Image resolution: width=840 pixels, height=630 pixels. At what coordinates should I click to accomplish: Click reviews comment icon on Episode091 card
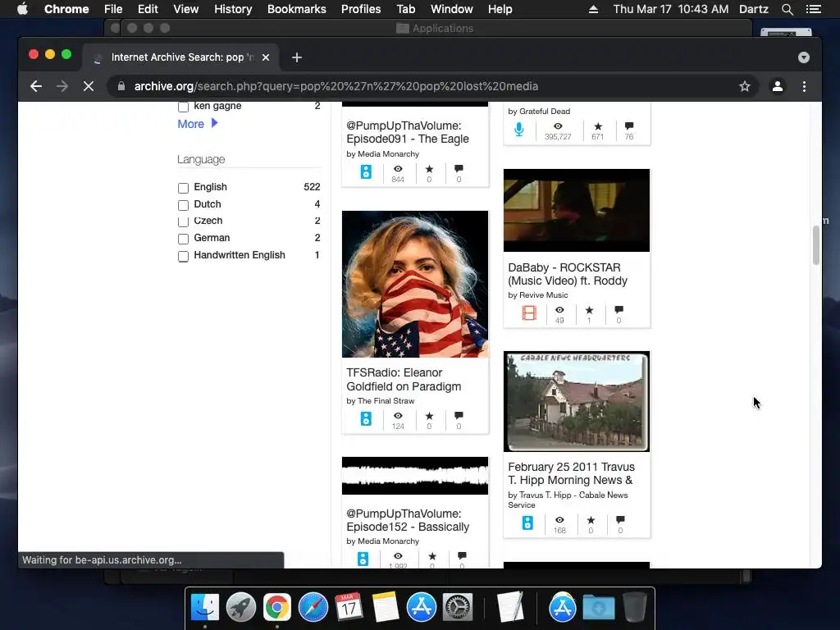pyautogui.click(x=459, y=169)
